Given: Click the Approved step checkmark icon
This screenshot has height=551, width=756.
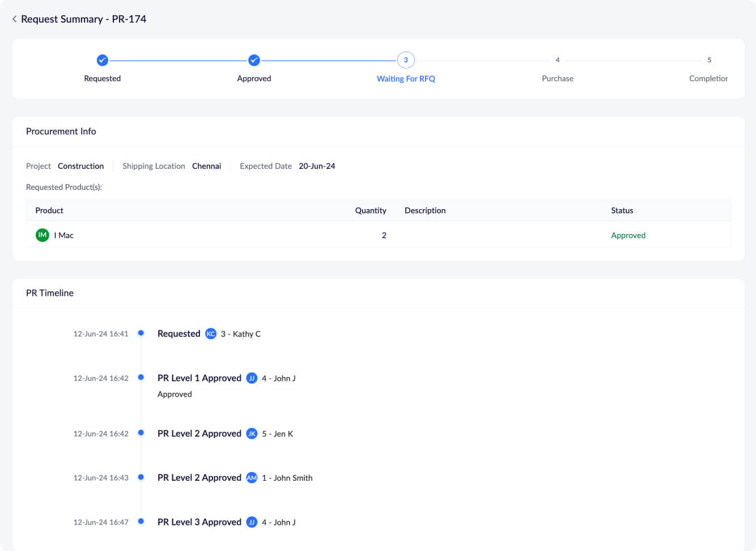Looking at the screenshot, I should pyautogui.click(x=254, y=60).
